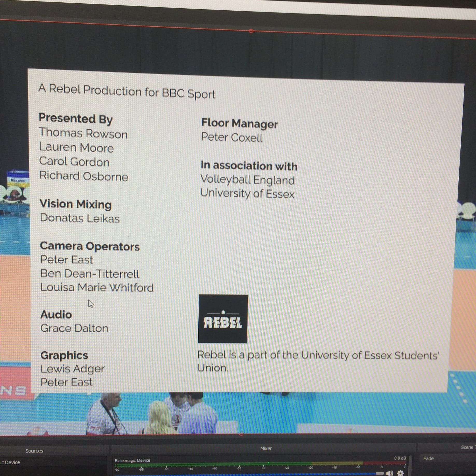Image resolution: width=476 pixels, height=476 pixels.
Task: Click the red transform handle above the preview
Action: pyautogui.click(x=251, y=31)
